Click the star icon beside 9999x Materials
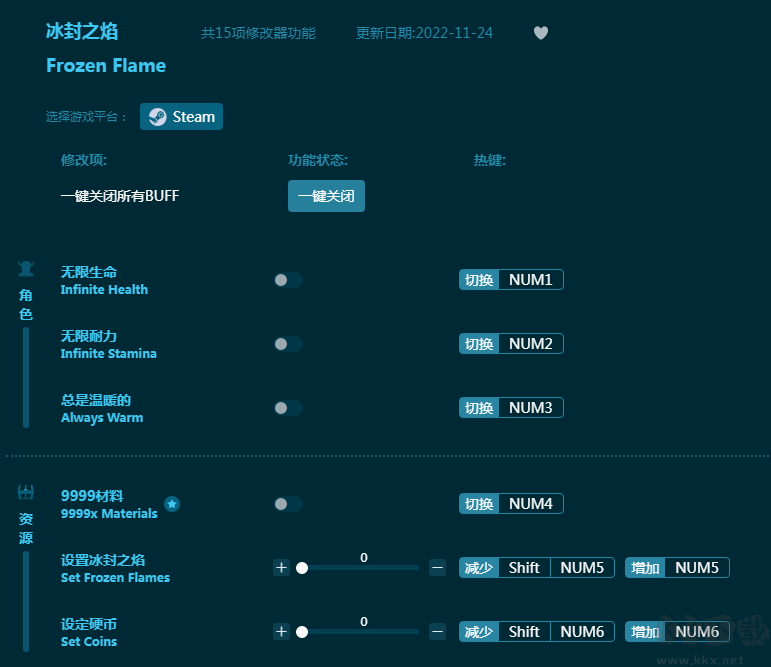The width and height of the screenshot is (771, 667). [x=172, y=504]
